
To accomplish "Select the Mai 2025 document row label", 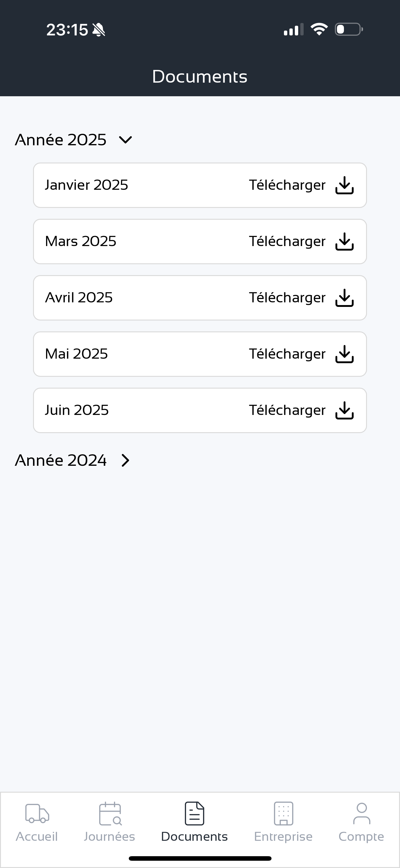I will pyautogui.click(x=77, y=354).
